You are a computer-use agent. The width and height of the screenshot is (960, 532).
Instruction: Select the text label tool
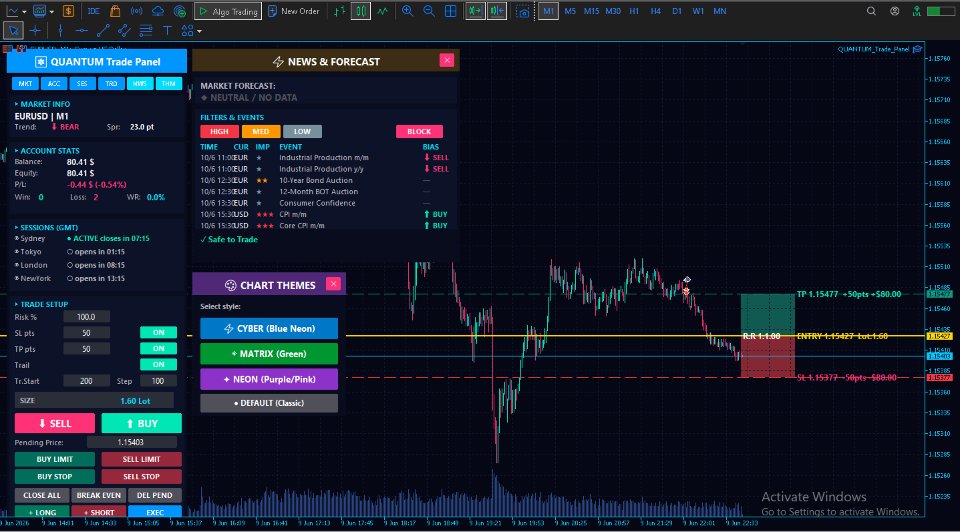(x=167, y=30)
